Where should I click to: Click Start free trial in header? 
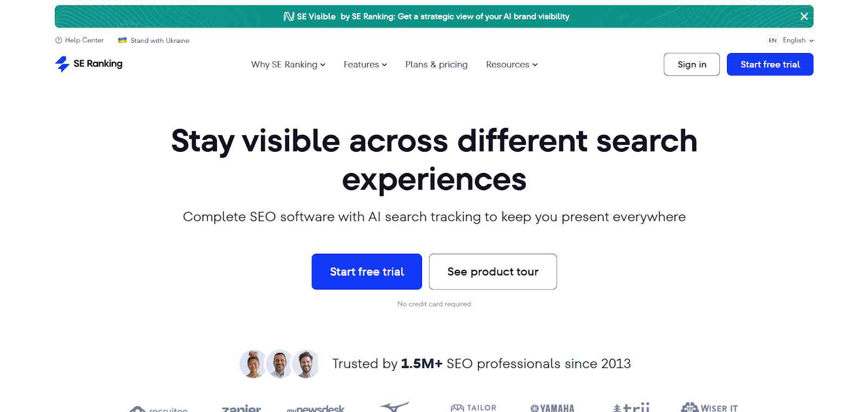point(770,65)
